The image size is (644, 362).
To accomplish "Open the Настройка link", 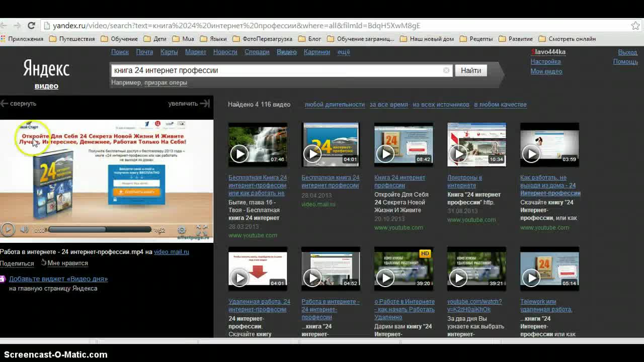I will [x=545, y=61].
